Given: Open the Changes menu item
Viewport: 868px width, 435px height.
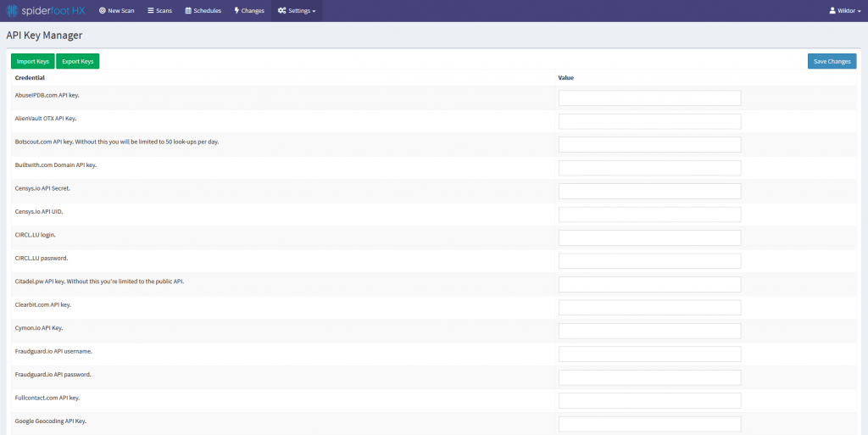Looking at the screenshot, I should pos(250,10).
